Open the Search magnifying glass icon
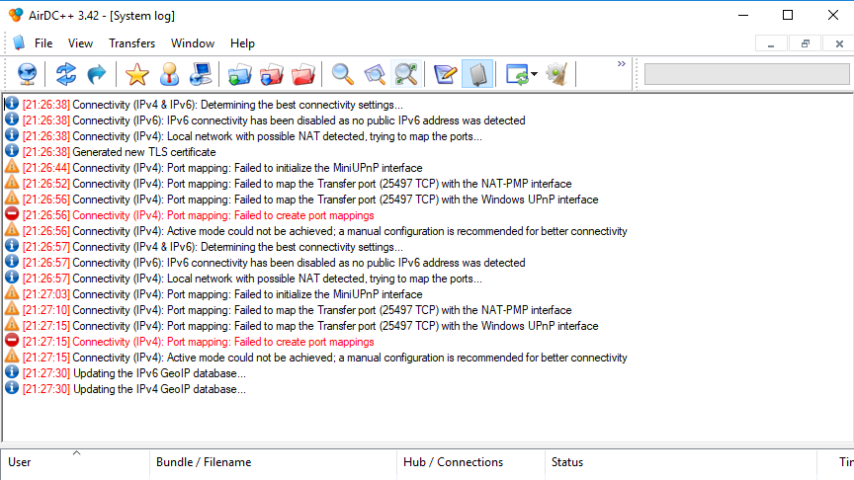854x480 pixels. point(343,74)
